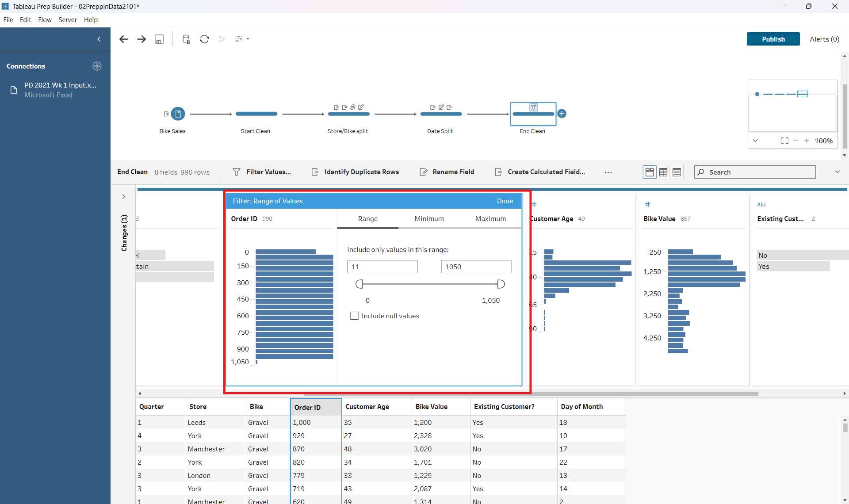Switch to the Minimum tab

(429, 219)
